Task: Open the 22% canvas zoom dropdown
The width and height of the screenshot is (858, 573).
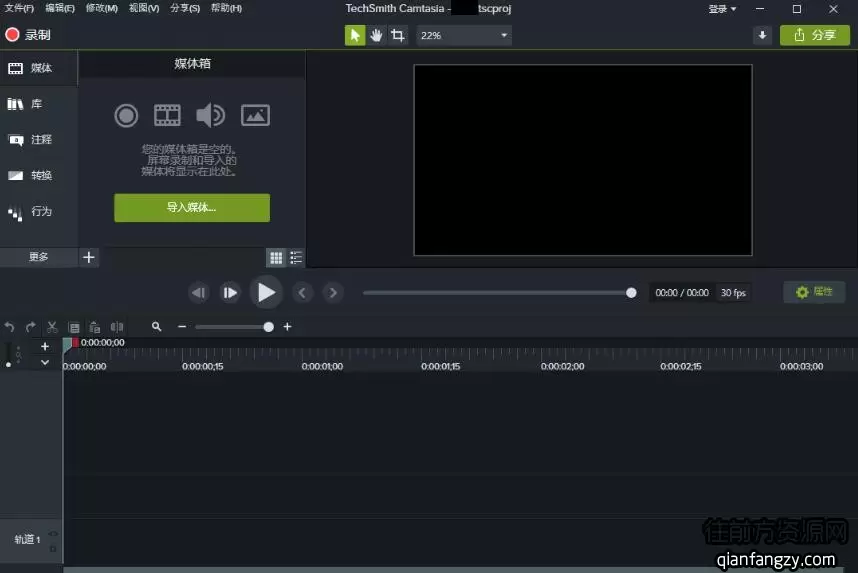Action: [x=463, y=36]
